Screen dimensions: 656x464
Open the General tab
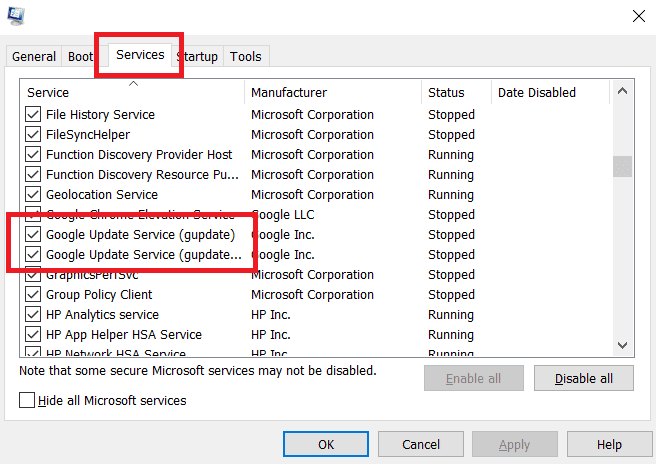coord(34,56)
